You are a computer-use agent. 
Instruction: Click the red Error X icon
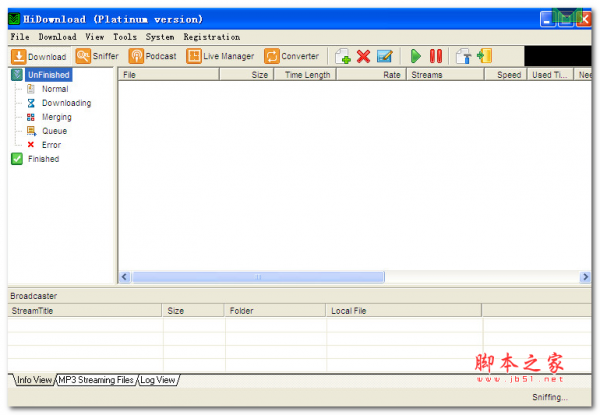coord(31,145)
